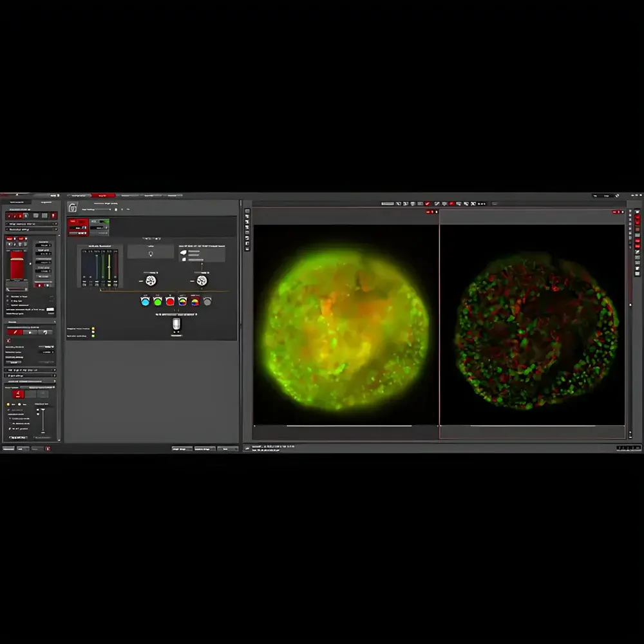The height and width of the screenshot is (644, 644).
Task: Adjust the yellow laser intensity slider
Action: coord(109,268)
